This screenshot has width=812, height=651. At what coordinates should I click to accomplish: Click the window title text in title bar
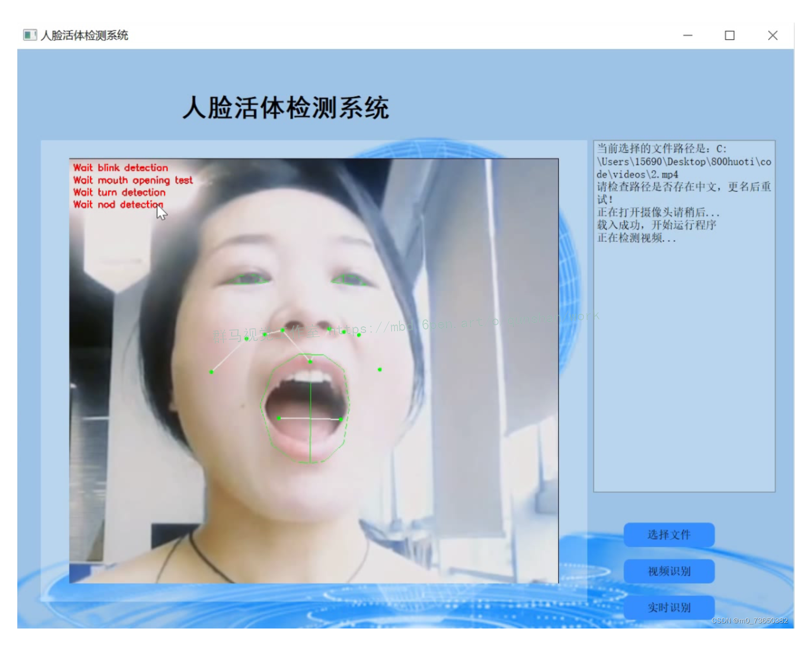pos(84,35)
